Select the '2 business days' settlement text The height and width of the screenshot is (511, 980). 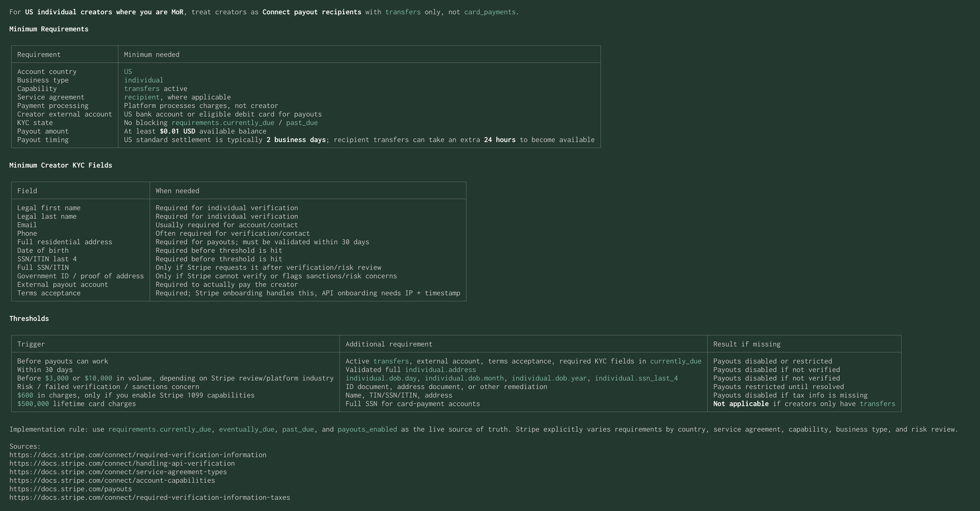(296, 140)
